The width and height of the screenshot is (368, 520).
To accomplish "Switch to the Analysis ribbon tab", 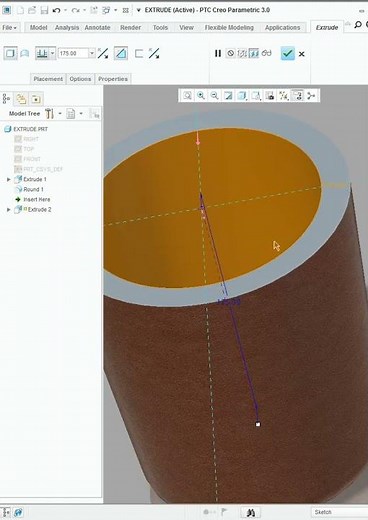I will tap(67, 28).
